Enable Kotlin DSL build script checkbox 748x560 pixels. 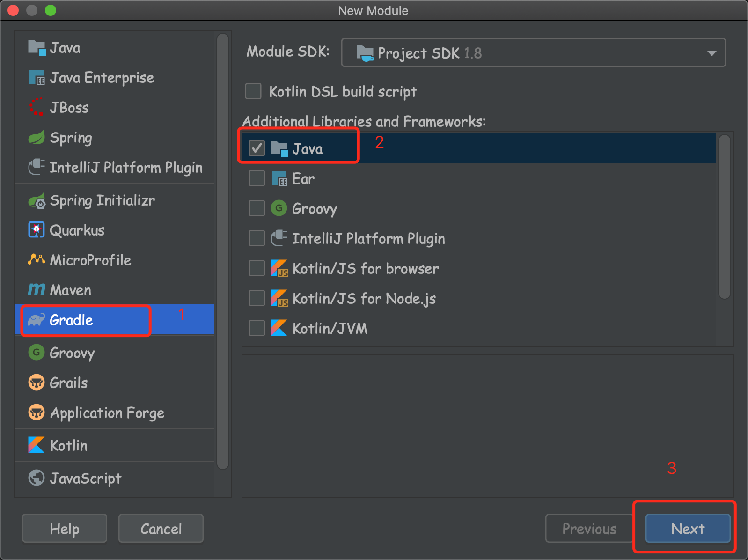click(253, 91)
